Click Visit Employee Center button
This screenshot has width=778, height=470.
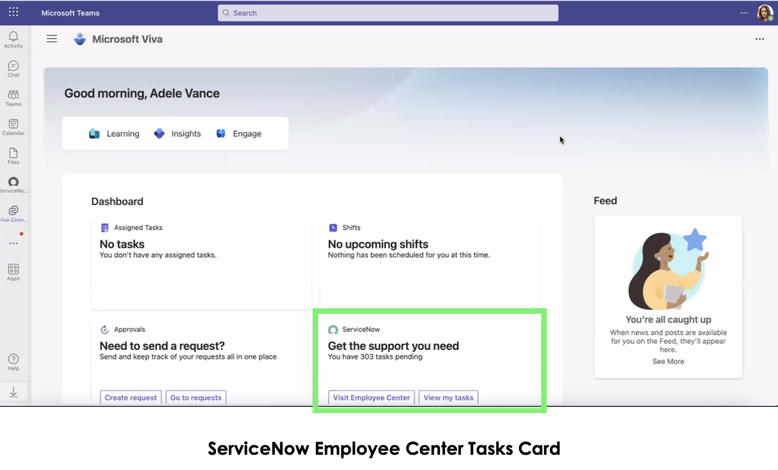pyautogui.click(x=371, y=398)
